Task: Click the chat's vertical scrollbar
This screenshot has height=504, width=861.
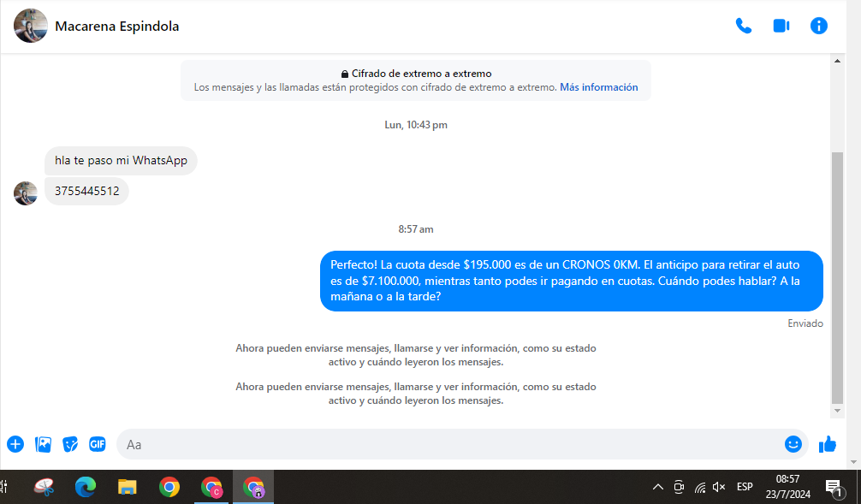Action: [837, 274]
